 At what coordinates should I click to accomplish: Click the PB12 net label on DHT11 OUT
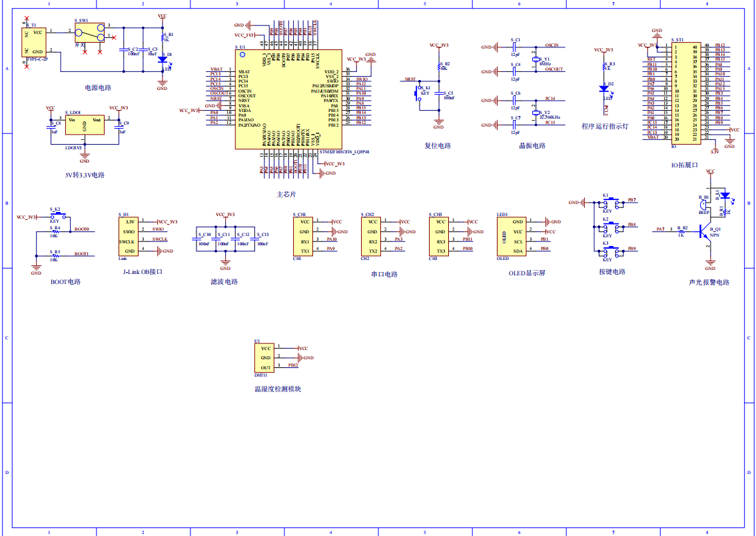(293, 366)
